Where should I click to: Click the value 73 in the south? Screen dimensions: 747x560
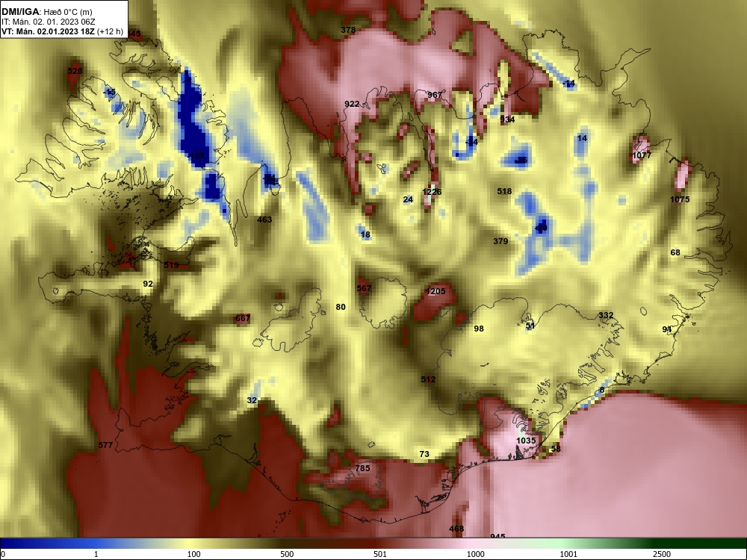point(424,454)
